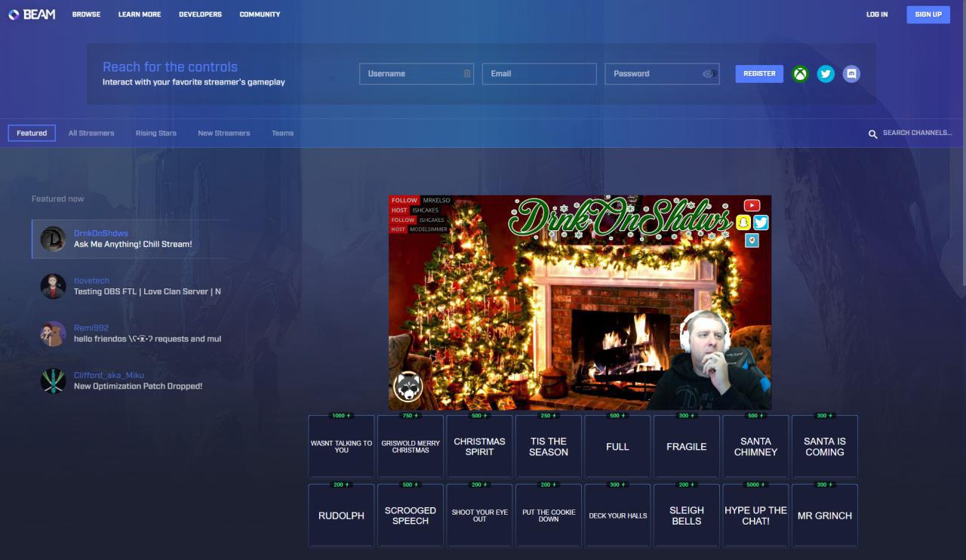Viewport: 966px width, 560px height.
Task: Click tlovetech's avatar in featured list
Action: click(53, 286)
